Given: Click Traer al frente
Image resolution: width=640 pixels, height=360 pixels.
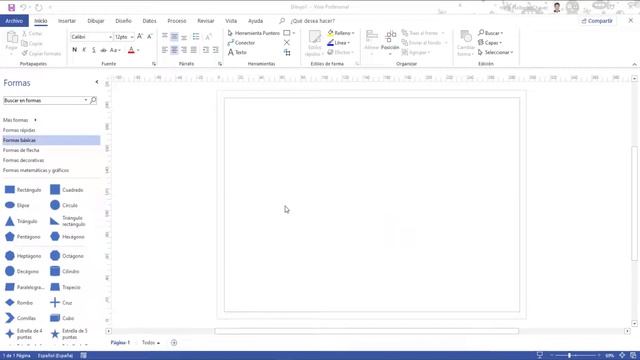Looking at the screenshot, I should [x=422, y=33].
